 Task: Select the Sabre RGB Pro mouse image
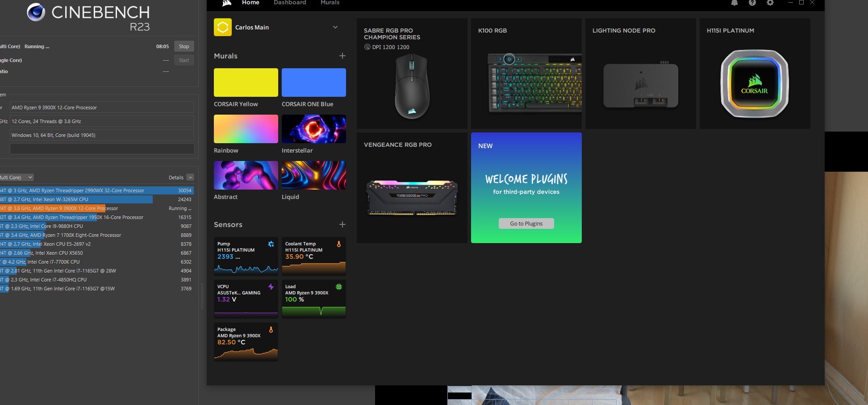point(412,86)
